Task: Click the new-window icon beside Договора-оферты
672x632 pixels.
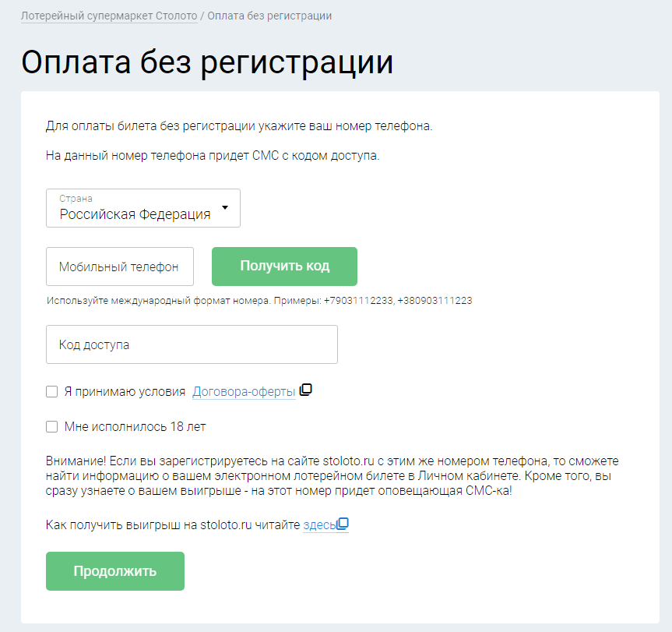Action: [306, 390]
